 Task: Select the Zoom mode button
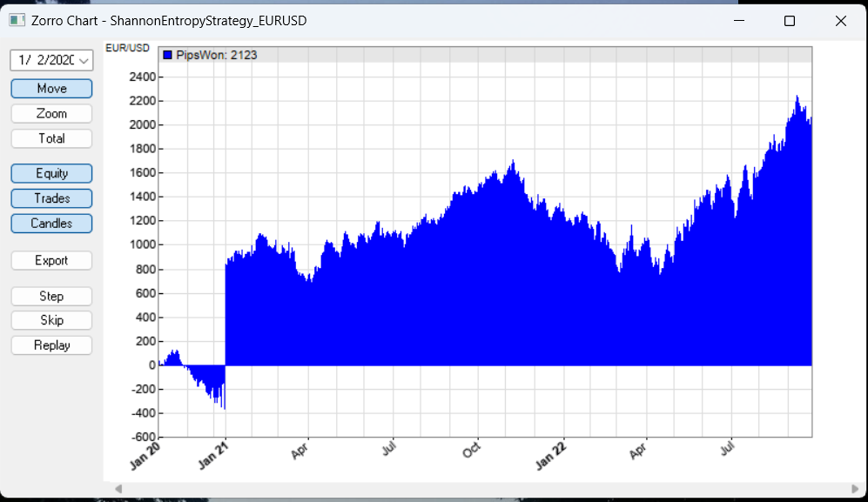coord(51,114)
